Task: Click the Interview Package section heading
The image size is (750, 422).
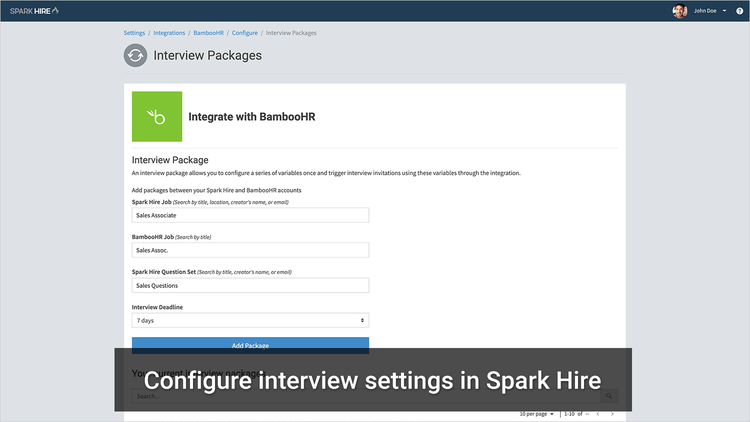Action: click(170, 160)
